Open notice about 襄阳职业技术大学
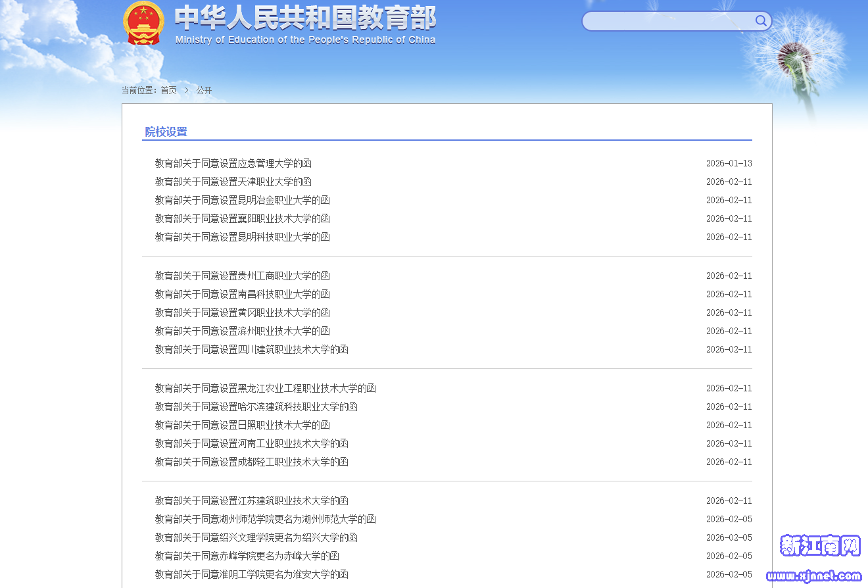The width and height of the screenshot is (868, 588). [242, 218]
